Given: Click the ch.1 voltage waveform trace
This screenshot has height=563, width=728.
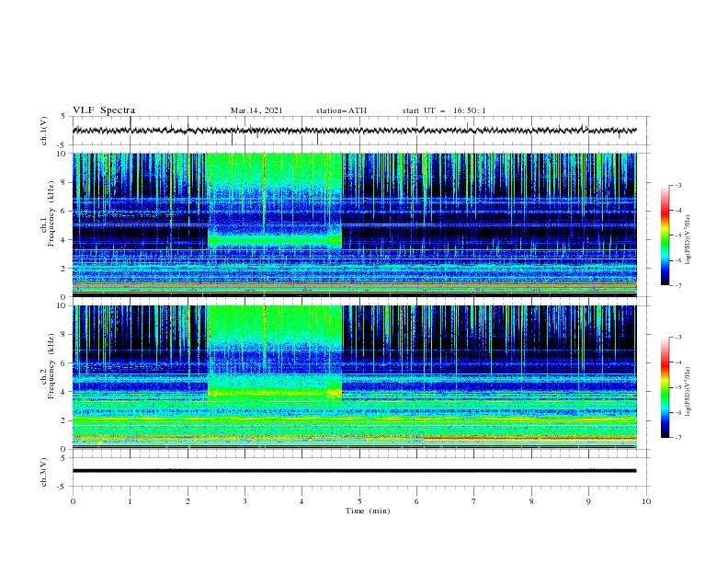Looking at the screenshot, I should pyautogui.click(x=354, y=131).
